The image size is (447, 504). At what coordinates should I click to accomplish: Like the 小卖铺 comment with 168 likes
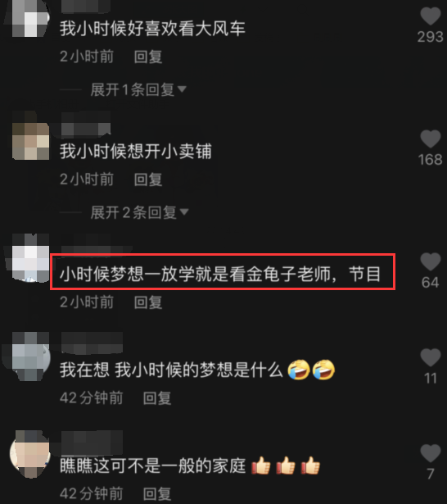(x=431, y=138)
